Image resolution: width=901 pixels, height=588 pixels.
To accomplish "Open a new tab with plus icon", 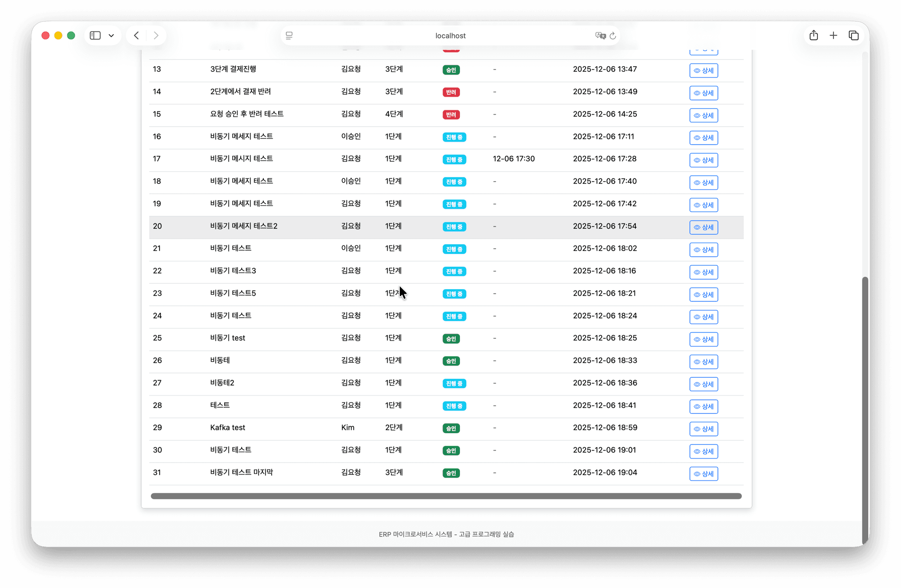I will (833, 36).
